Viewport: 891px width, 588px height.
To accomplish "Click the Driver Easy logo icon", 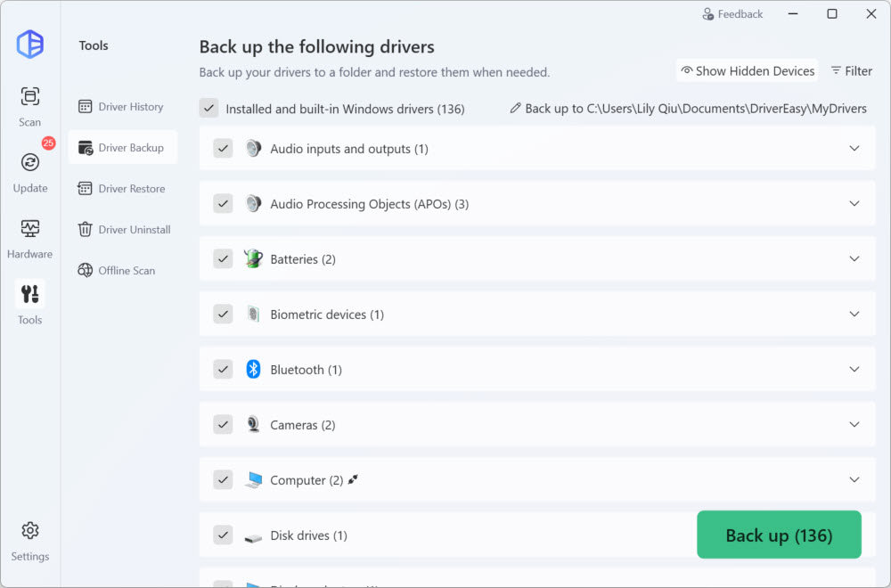I will 29,44.
